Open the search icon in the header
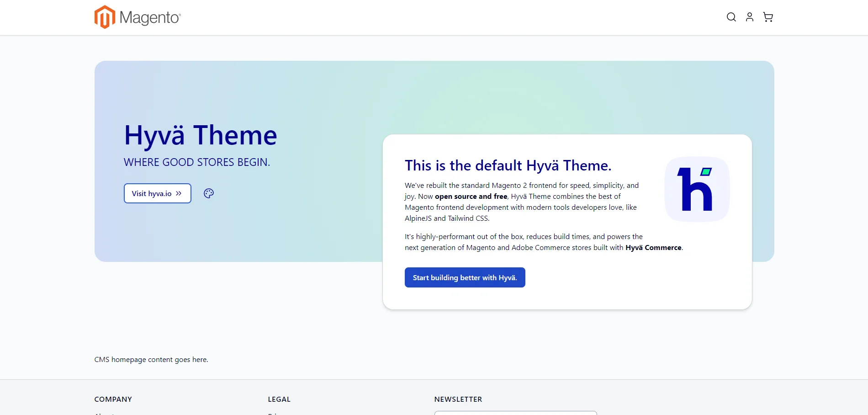The height and width of the screenshot is (415, 868). click(x=731, y=17)
